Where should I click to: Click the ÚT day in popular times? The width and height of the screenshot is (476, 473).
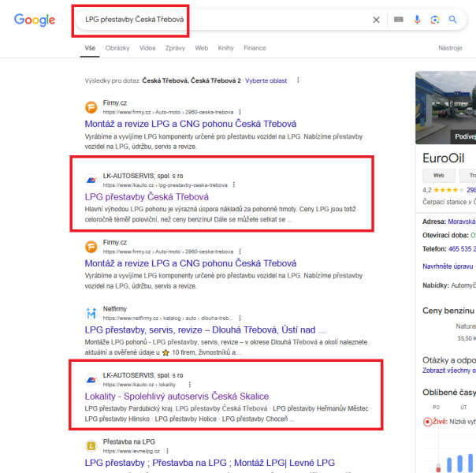pos(463,407)
